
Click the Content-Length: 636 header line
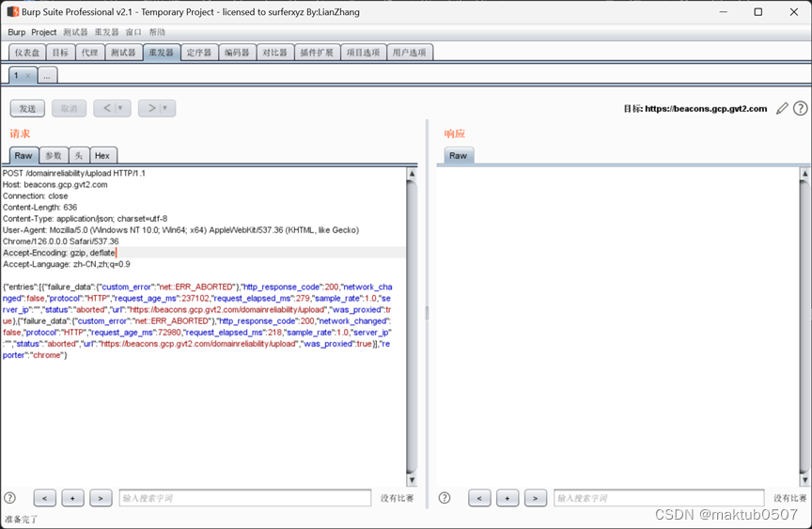pos(39,208)
